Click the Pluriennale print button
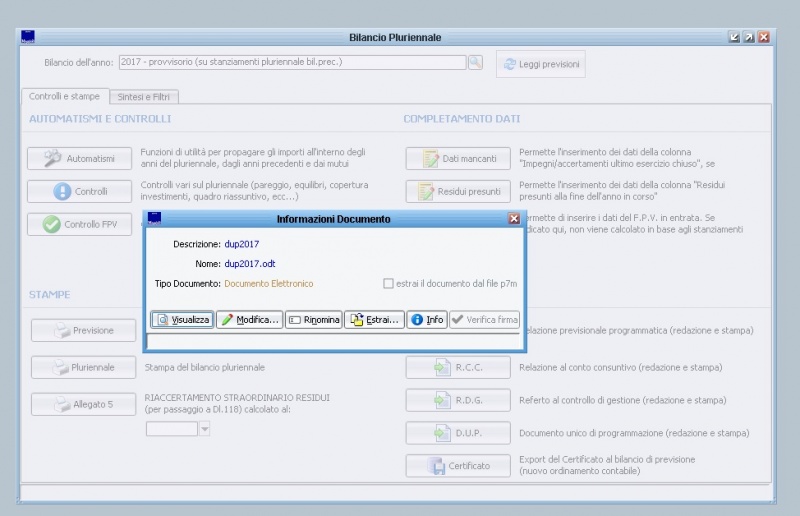Screen dimensions: 800x516 84,367
